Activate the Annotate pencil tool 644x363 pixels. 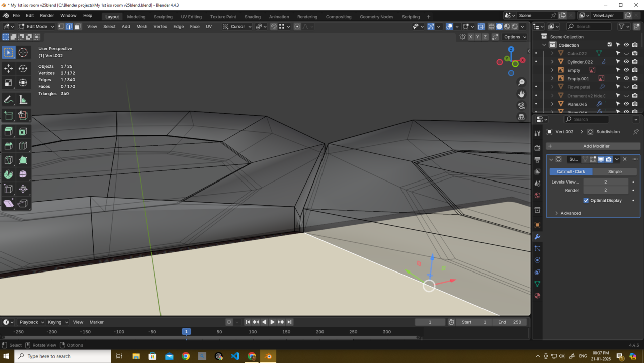[9, 100]
